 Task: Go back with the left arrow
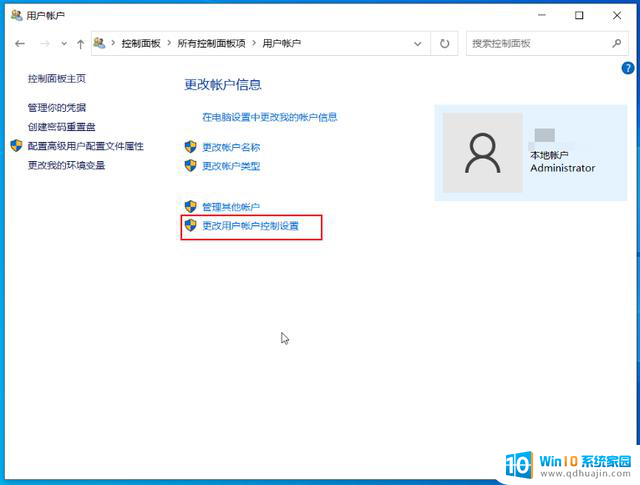click(x=20, y=44)
